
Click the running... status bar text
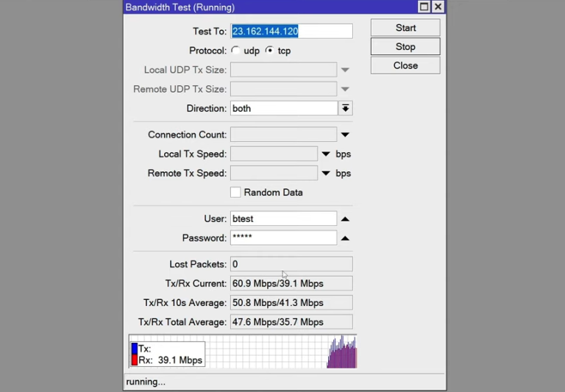click(x=146, y=382)
